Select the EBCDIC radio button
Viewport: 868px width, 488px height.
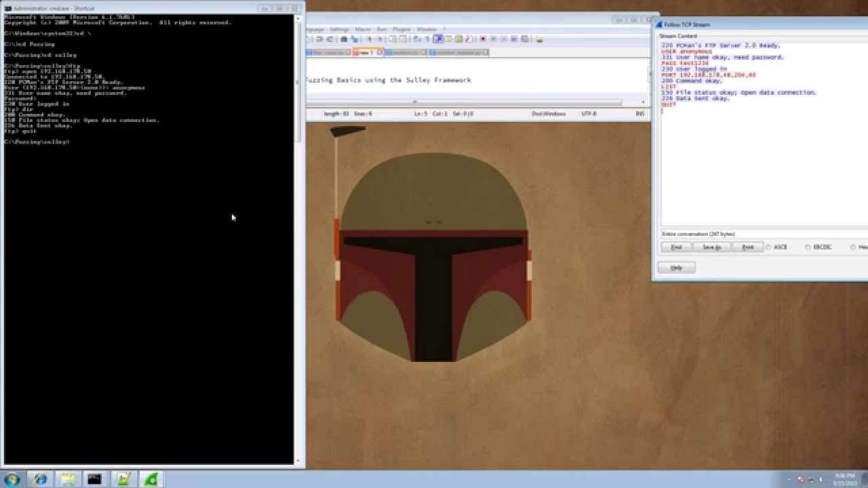(x=808, y=247)
